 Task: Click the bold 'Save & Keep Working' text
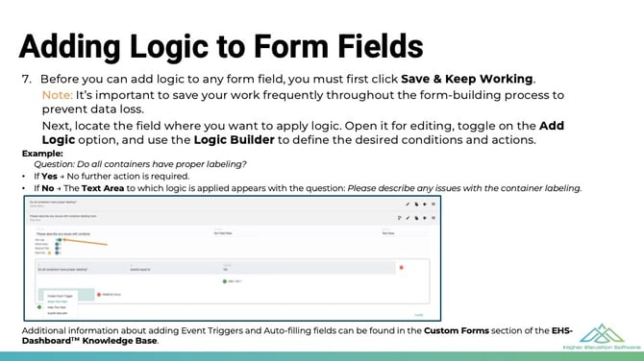pos(466,79)
